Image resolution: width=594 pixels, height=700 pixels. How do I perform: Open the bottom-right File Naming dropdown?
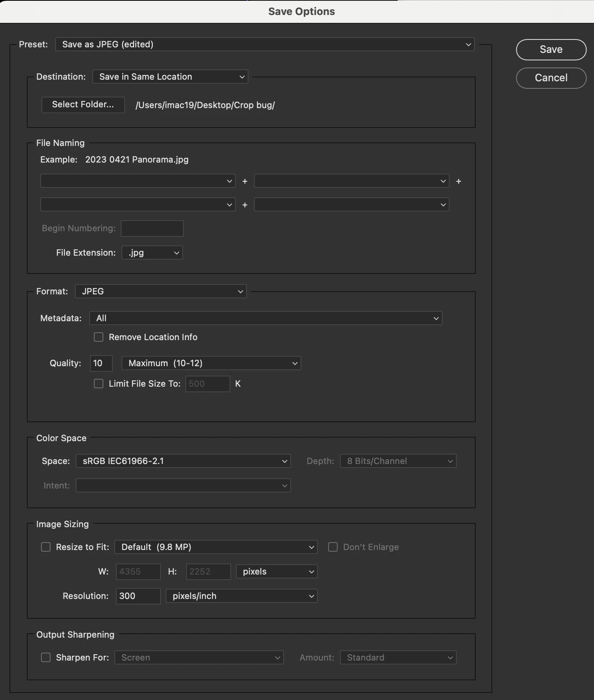click(351, 204)
